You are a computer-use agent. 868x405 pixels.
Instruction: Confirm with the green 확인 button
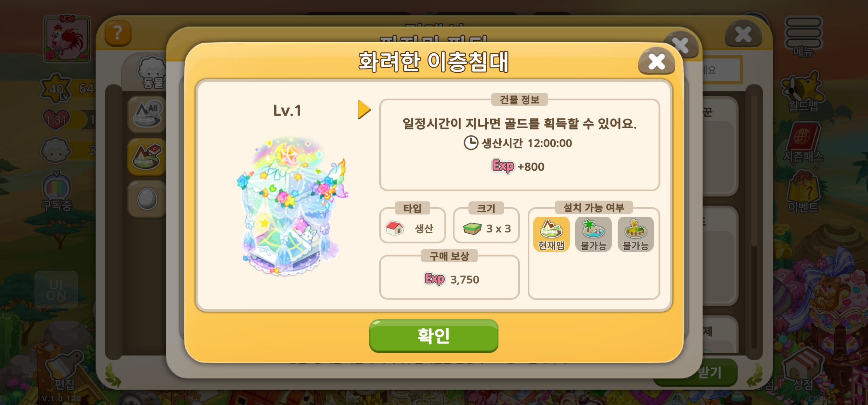[x=434, y=336]
